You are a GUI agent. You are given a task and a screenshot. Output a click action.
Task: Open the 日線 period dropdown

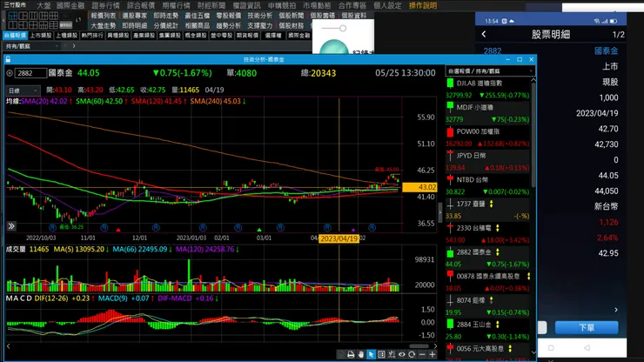pos(23,90)
